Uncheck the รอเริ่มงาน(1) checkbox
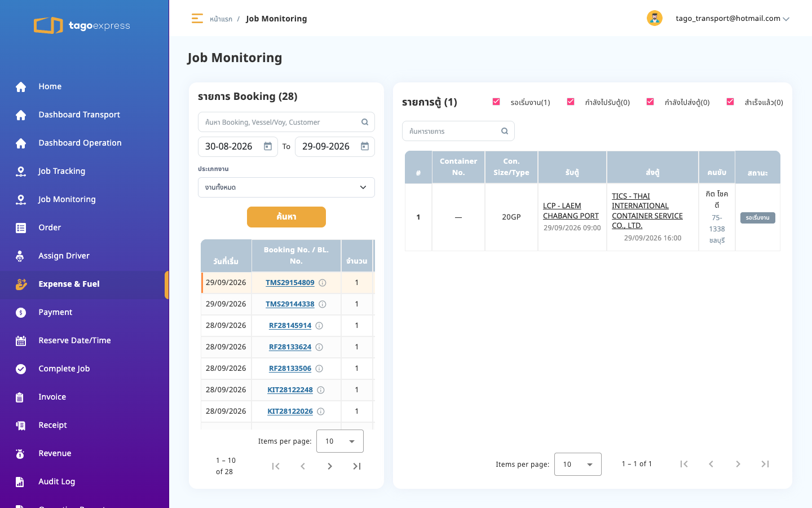This screenshot has height=508, width=812. 496,102
